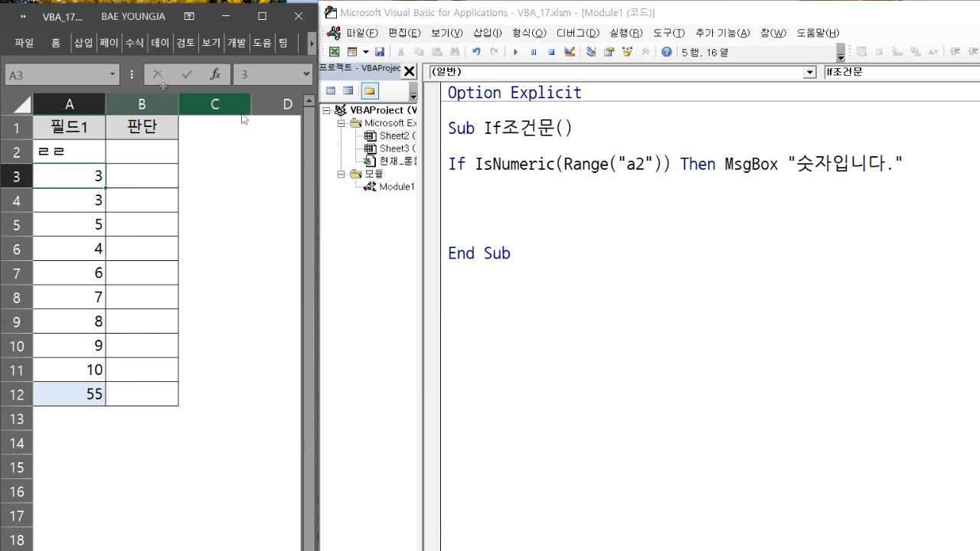Click the Redo icon in VBA toolbar
The image size is (980, 551).
[x=494, y=52]
